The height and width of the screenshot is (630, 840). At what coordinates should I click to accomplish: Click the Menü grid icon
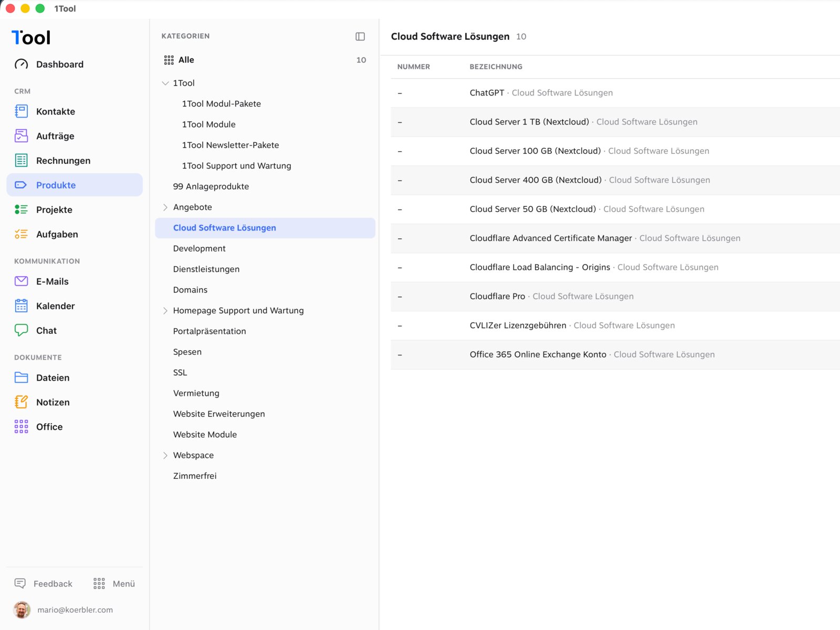click(99, 583)
